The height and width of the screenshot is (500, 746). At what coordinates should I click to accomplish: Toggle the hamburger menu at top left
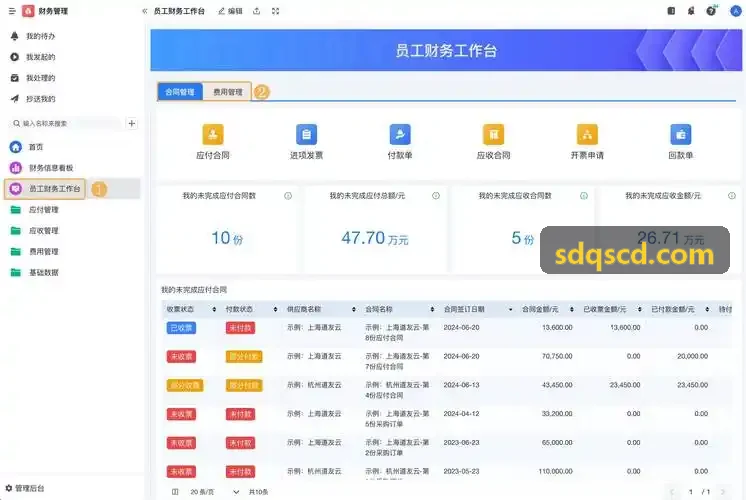tap(12, 11)
